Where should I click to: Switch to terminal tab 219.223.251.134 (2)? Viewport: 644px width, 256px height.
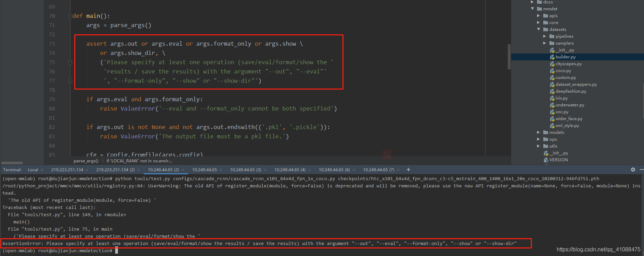(x=116, y=170)
